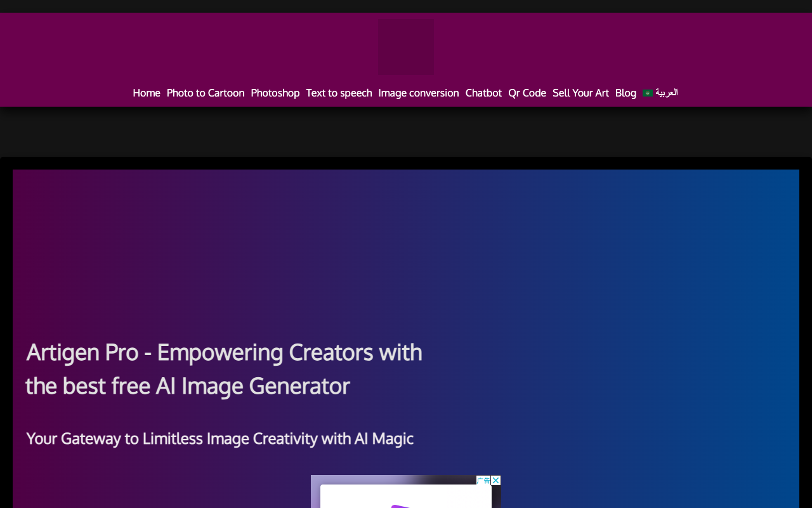Open the Home menu link
812x508 pixels.
[147, 93]
